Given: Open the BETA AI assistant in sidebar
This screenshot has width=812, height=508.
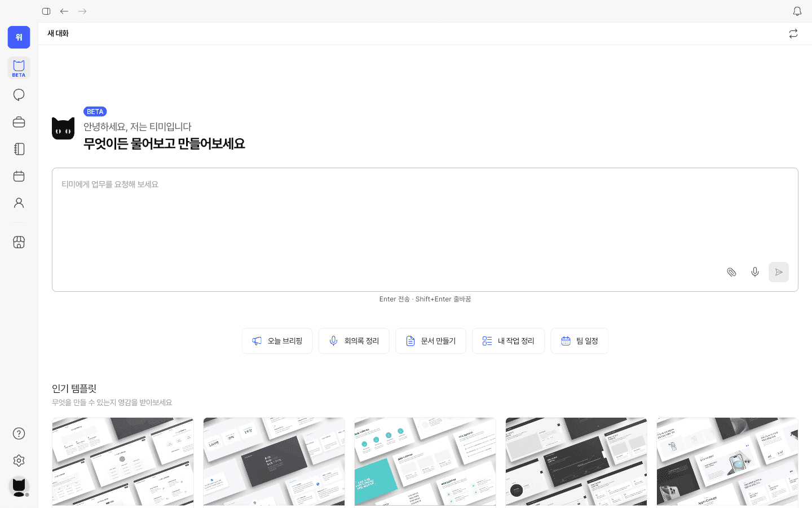Looking at the screenshot, I should (x=19, y=68).
